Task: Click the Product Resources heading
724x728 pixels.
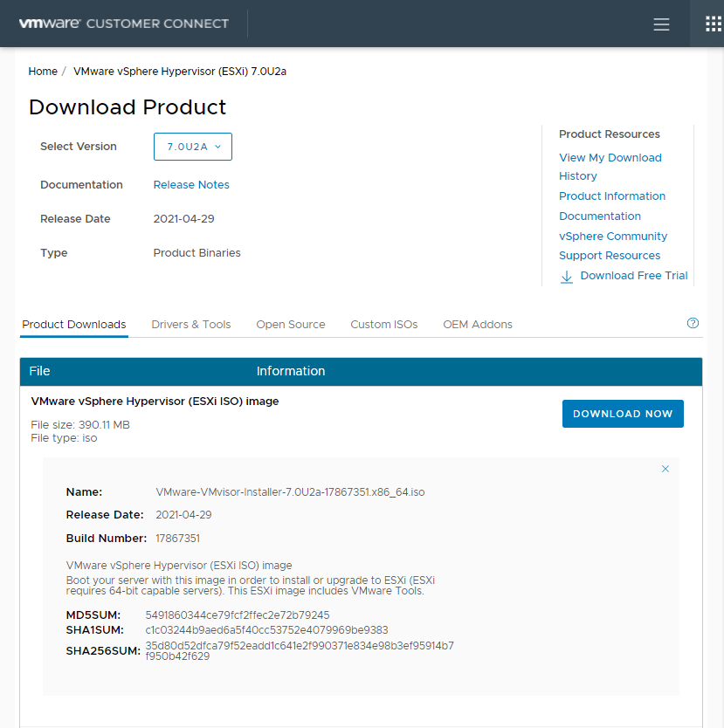Action: (x=610, y=134)
